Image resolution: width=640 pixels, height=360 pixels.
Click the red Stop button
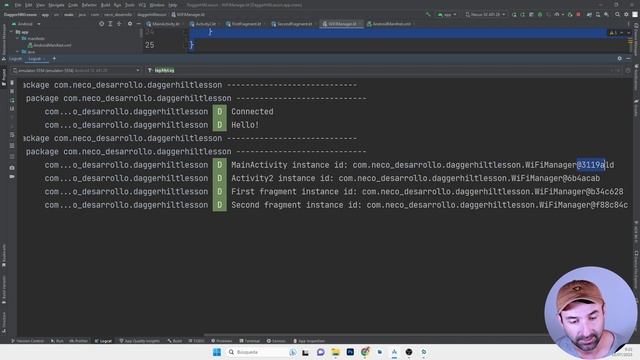coord(578,14)
